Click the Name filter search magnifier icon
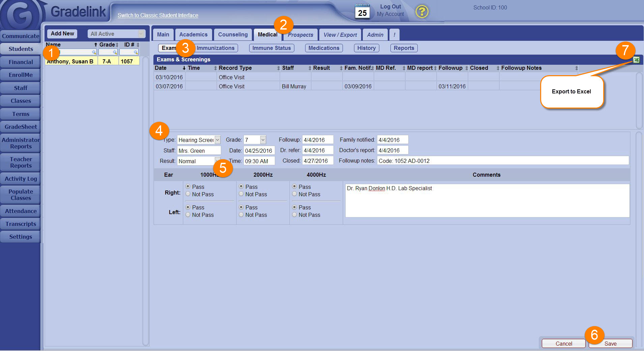 click(94, 52)
